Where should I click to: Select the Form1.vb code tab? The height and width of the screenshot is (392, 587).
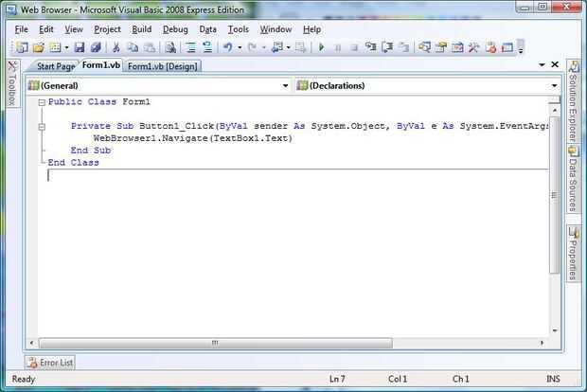101,65
